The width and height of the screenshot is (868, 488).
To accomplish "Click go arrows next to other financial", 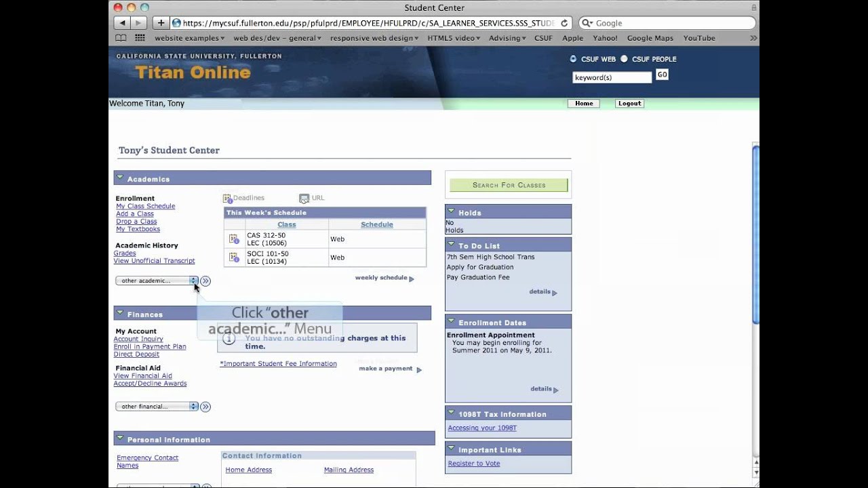I will [x=205, y=407].
